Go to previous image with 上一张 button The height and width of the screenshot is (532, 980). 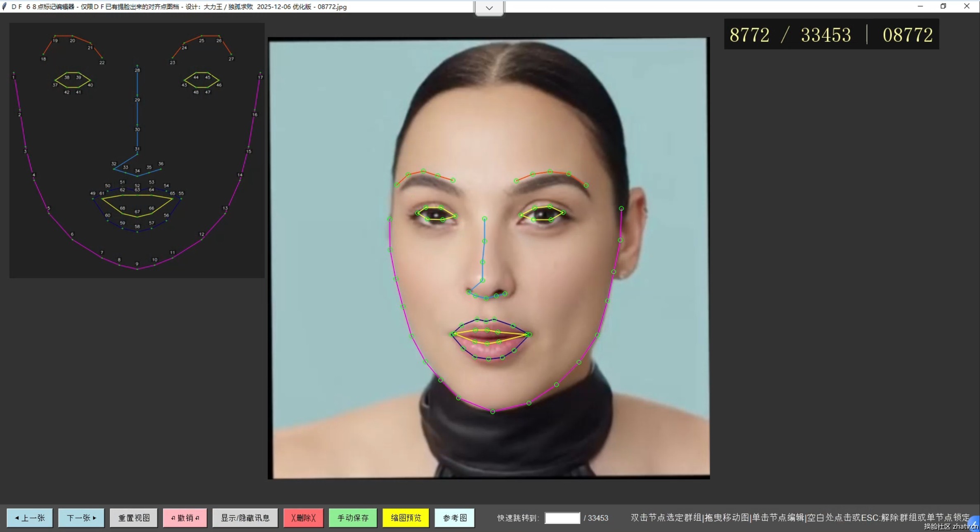30,518
